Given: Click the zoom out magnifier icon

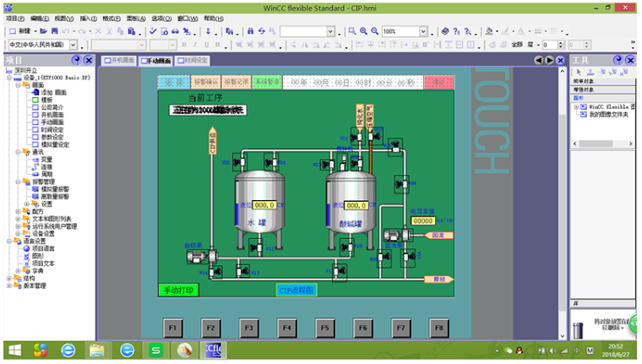Looking at the screenshot, I should coord(374,31).
